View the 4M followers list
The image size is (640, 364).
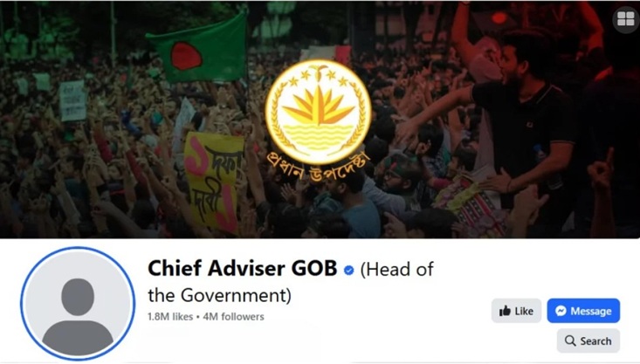(233, 317)
